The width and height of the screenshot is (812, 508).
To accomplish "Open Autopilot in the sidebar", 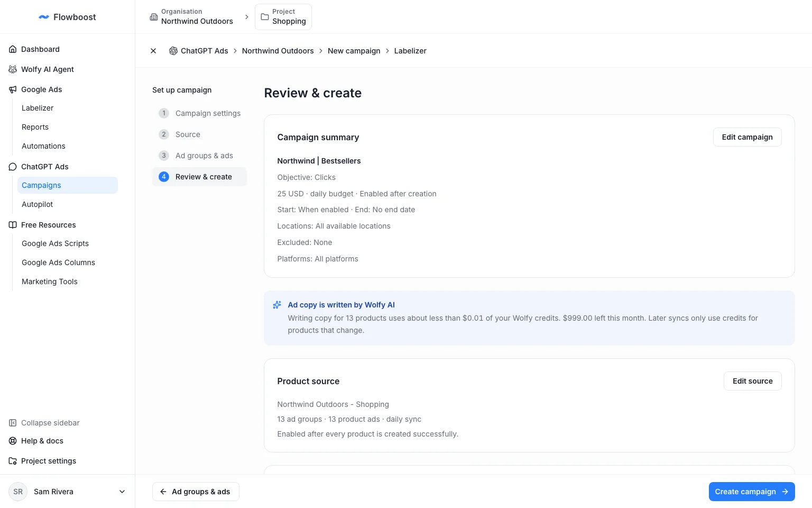I will (67, 204).
